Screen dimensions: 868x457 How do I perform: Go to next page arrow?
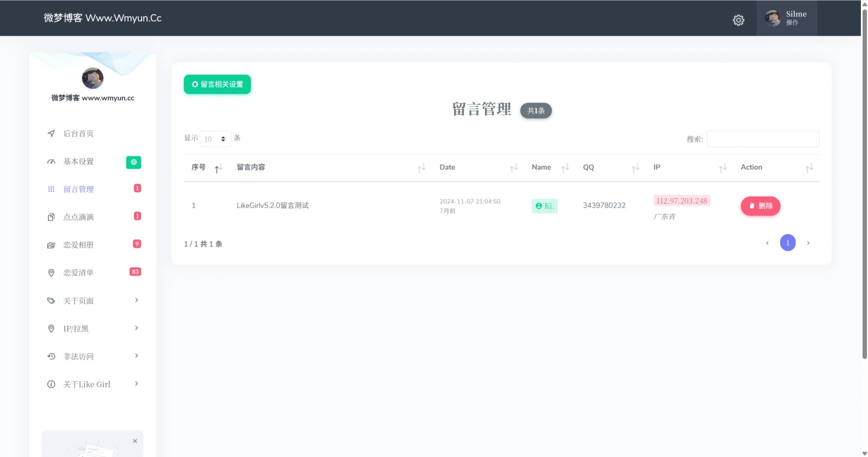click(808, 243)
